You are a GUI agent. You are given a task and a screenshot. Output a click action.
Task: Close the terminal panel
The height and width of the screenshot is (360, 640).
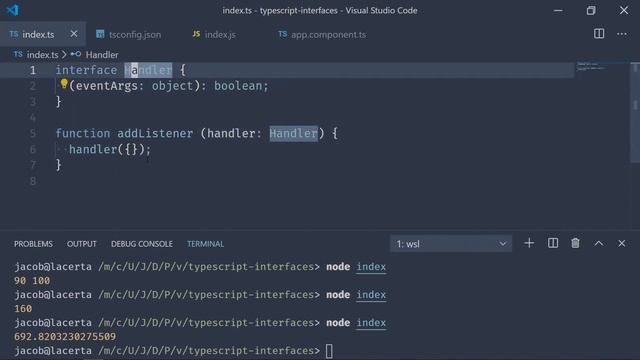[x=621, y=243]
